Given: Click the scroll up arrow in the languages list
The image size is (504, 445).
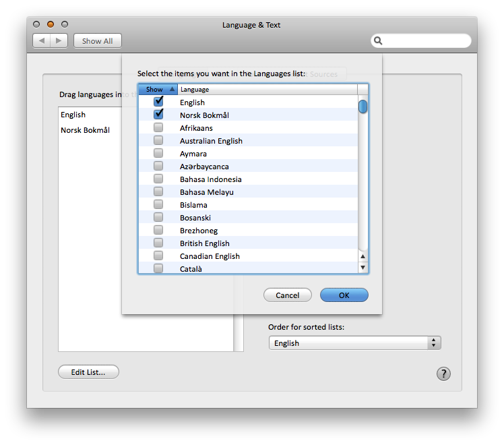Looking at the screenshot, I should (x=363, y=256).
